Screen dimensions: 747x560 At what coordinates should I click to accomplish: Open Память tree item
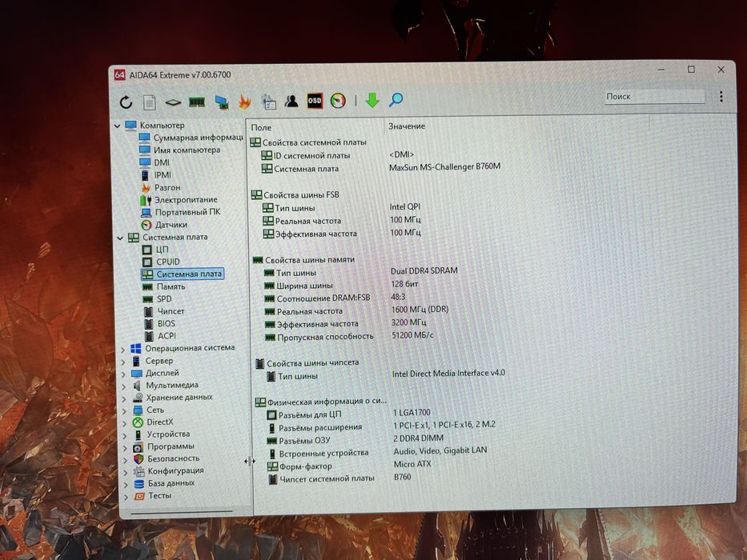(164, 286)
